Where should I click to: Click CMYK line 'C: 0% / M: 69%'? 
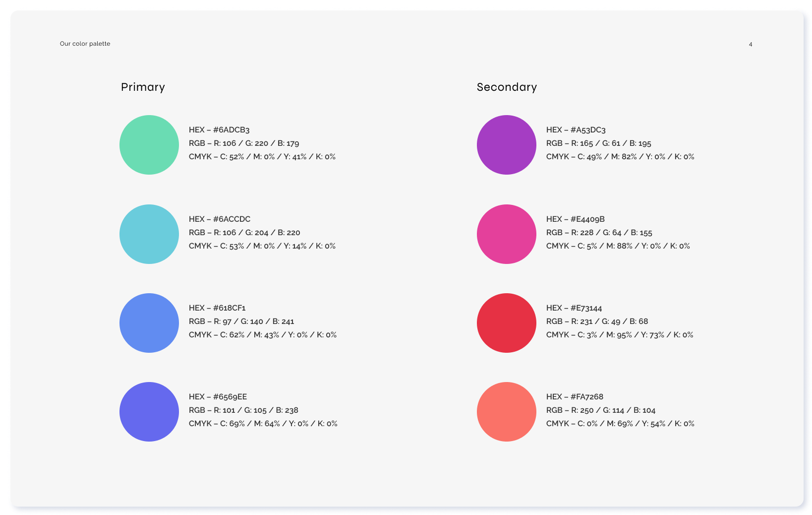[x=621, y=424]
